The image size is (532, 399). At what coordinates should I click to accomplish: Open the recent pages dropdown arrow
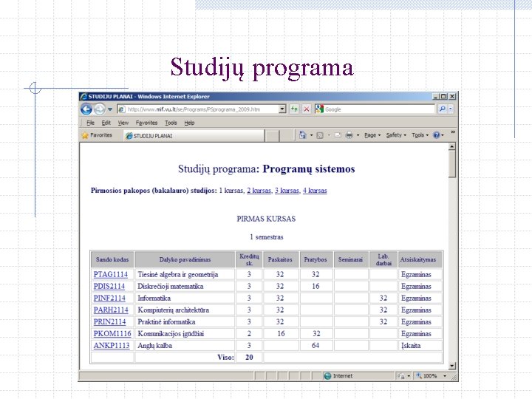pos(110,109)
